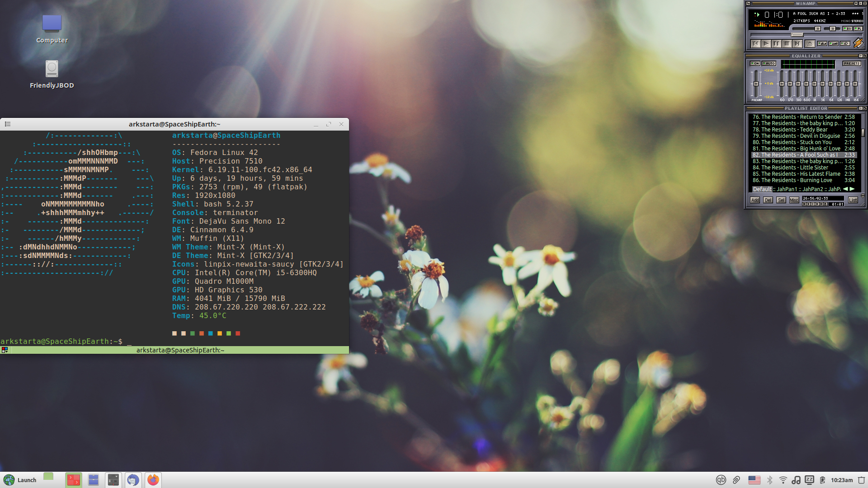Skip to next track in Winamp
868x488 pixels.
(797, 44)
